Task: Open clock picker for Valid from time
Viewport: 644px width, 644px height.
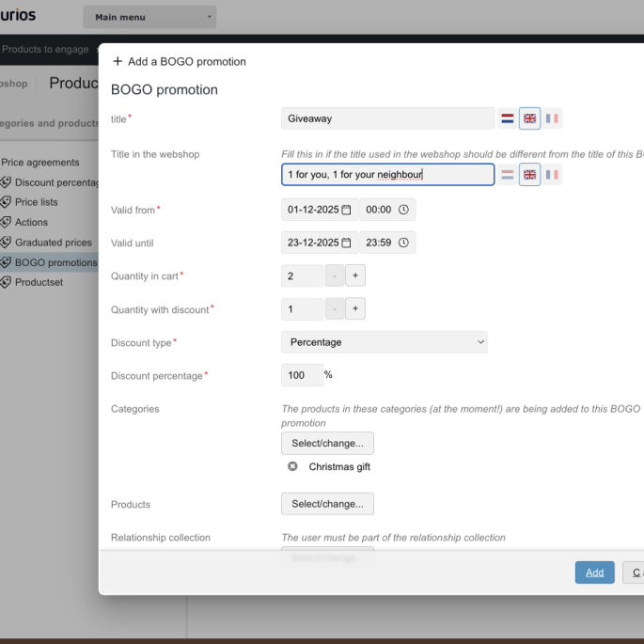Action: point(403,210)
